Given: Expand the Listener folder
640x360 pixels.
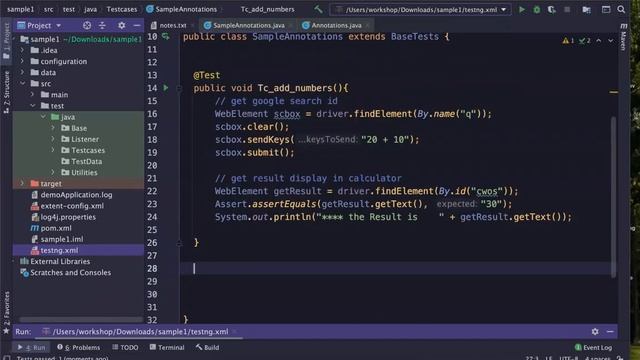Looking at the screenshot, I should (53, 139).
